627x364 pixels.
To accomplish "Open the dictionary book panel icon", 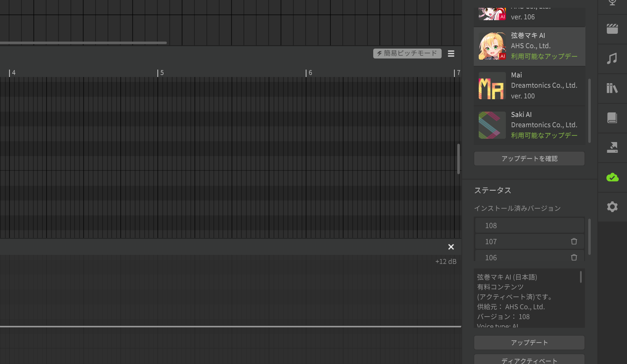I will pyautogui.click(x=612, y=118).
